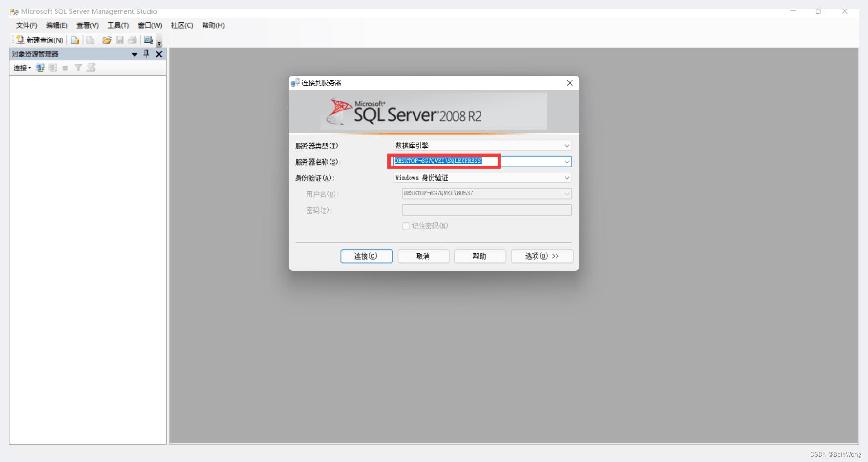Click the 选项(O) >> button
868x462 pixels.
tap(542, 256)
